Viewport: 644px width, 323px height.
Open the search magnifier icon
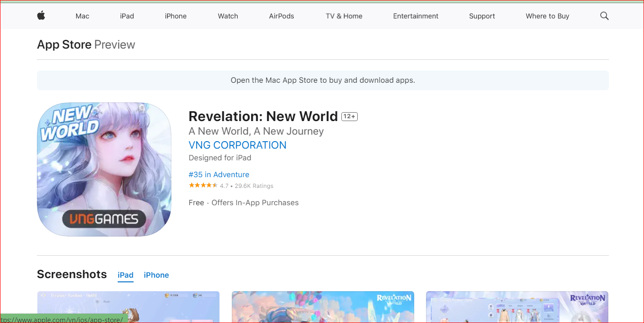click(x=604, y=16)
